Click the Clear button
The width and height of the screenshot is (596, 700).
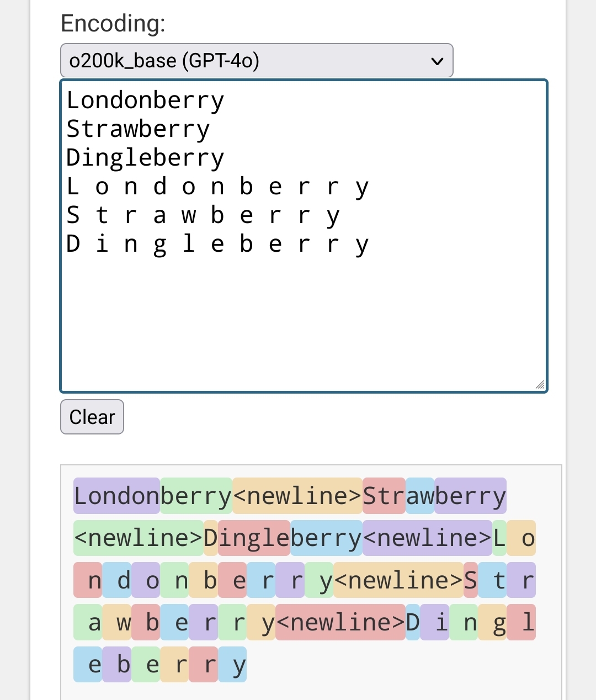pyautogui.click(x=92, y=417)
